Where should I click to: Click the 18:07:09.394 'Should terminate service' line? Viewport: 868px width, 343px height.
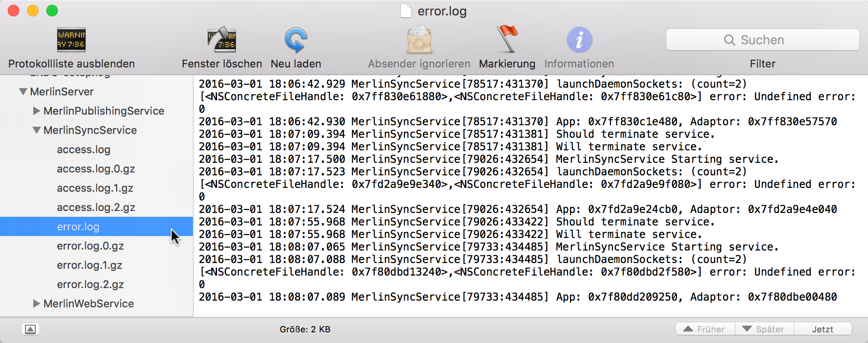pos(457,134)
